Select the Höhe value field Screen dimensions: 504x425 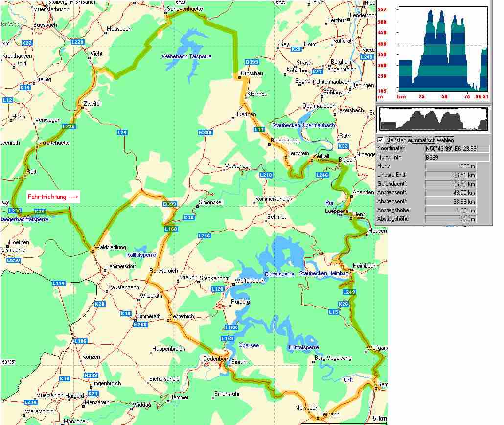[450, 166]
